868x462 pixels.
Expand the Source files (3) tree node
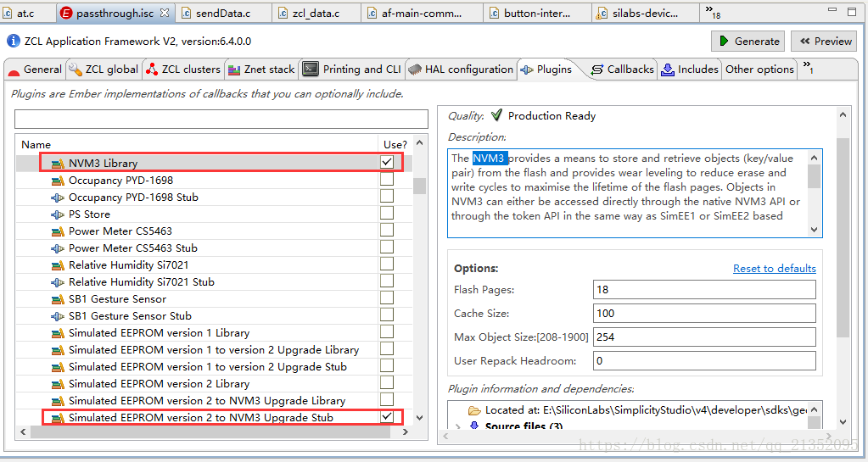pyautogui.click(x=458, y=426)
